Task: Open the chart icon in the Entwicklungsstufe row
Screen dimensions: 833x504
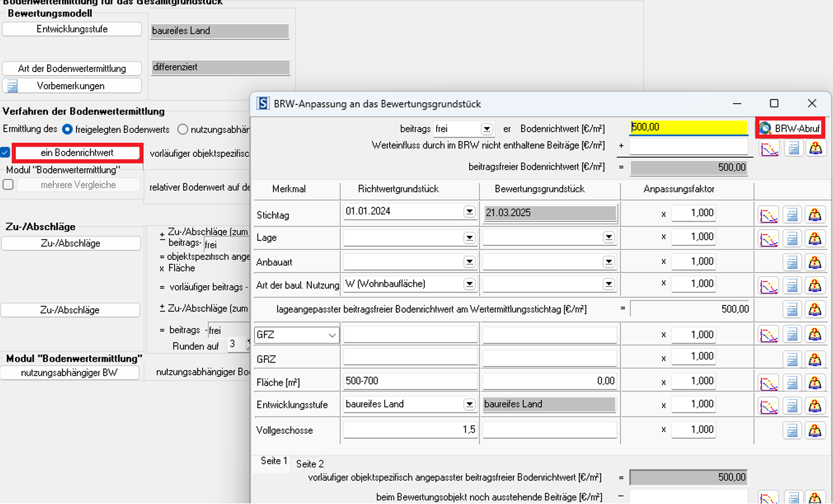Action: (x=768, y=405)
